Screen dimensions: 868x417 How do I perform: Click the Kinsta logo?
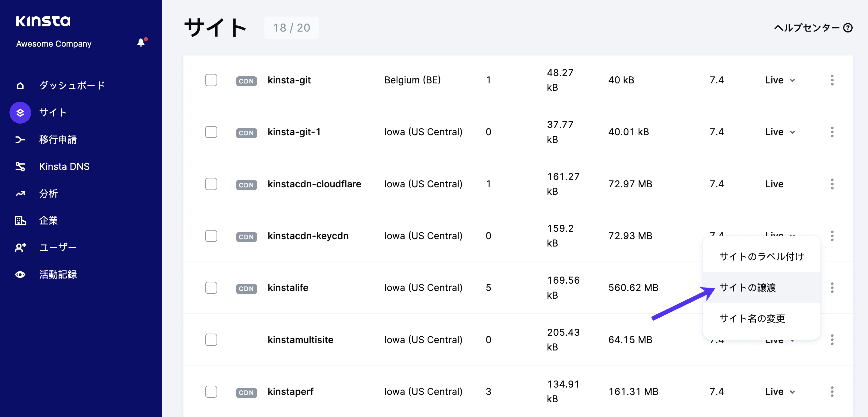pyautogui.click(x=43, y=21)
